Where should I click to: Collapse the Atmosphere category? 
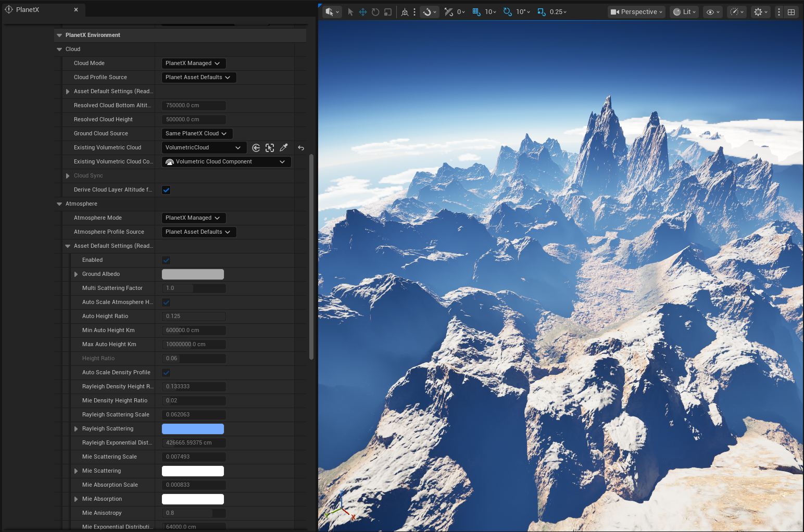tap(59, 204)
